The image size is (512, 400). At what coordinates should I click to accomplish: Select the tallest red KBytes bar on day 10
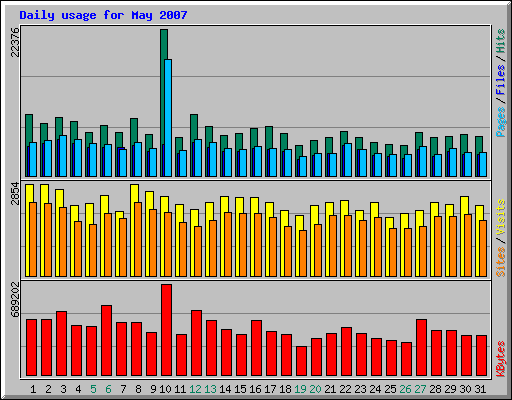click(166, 330)
